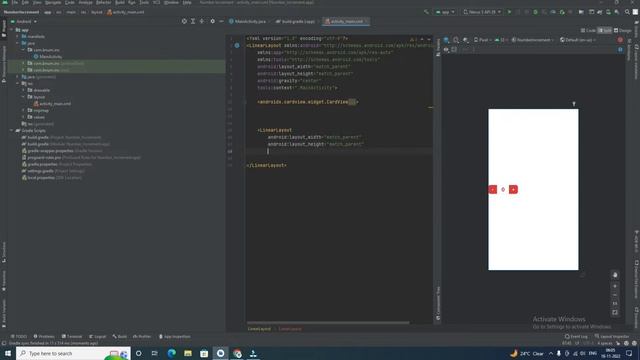The width and height of the screenshot is (640, 360).
Task: Collapse the Gradle Scripts tree node
Action: click(12, 131)
